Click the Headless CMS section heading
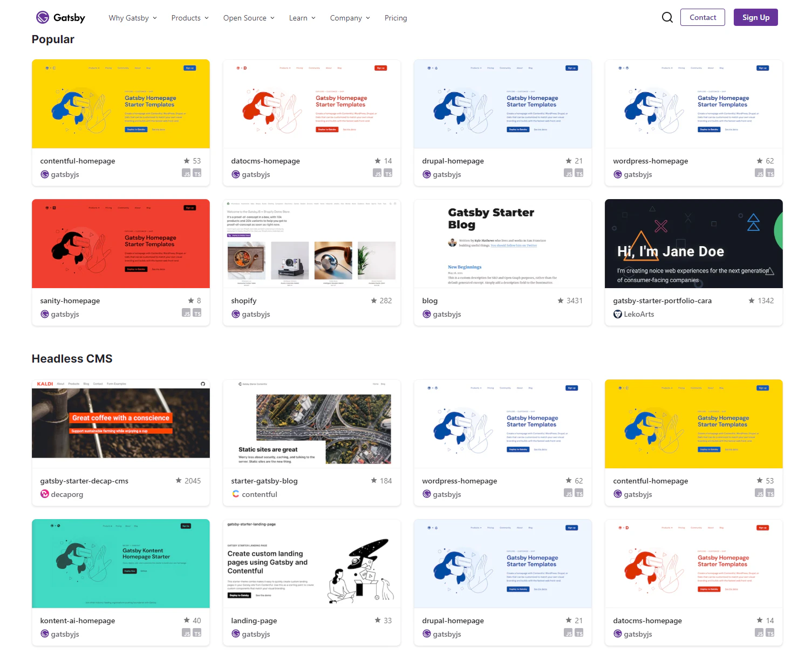Viewport: 812px width, 668px height. pos(72,359)
